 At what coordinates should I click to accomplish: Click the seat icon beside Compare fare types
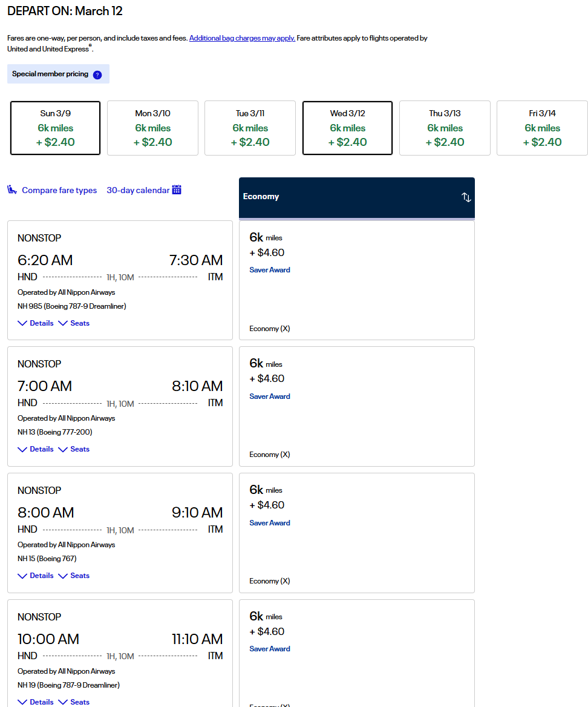click(x=12, y=190)
